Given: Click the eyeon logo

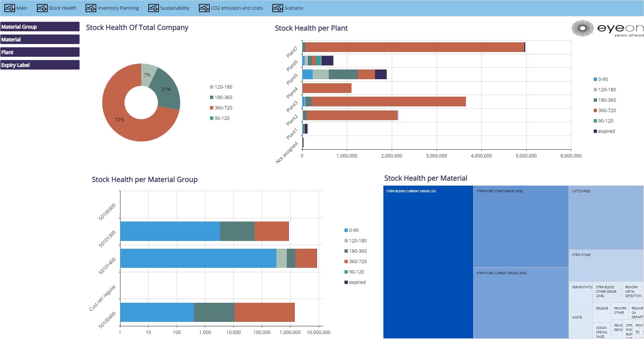Looking at the screenshot, I should coord(607,29).
